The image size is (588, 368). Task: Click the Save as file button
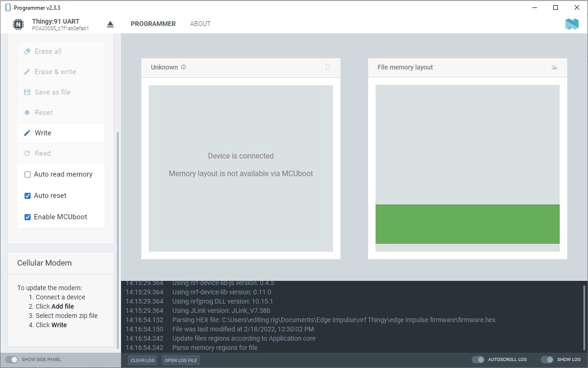pyautogui.click(x=61, y=92)
